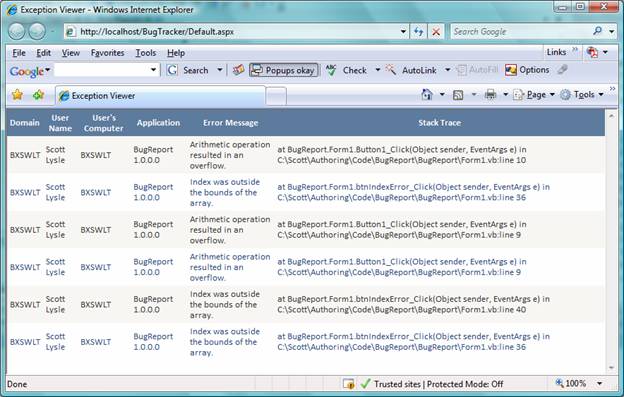Click the stack trace ending in line 40
624x397 pixels.
[x=413, y=304]
